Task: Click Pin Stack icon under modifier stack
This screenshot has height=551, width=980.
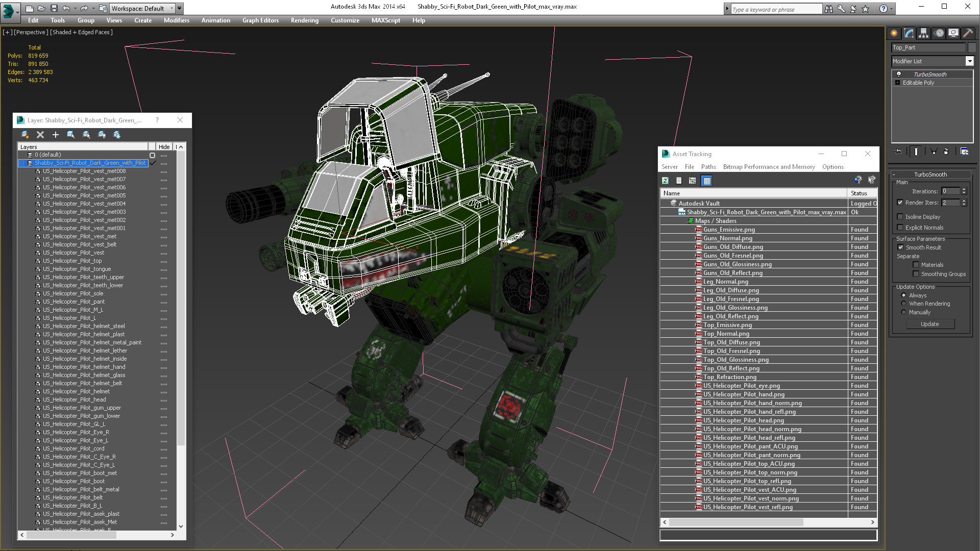Action: click(x=898, y=152)
